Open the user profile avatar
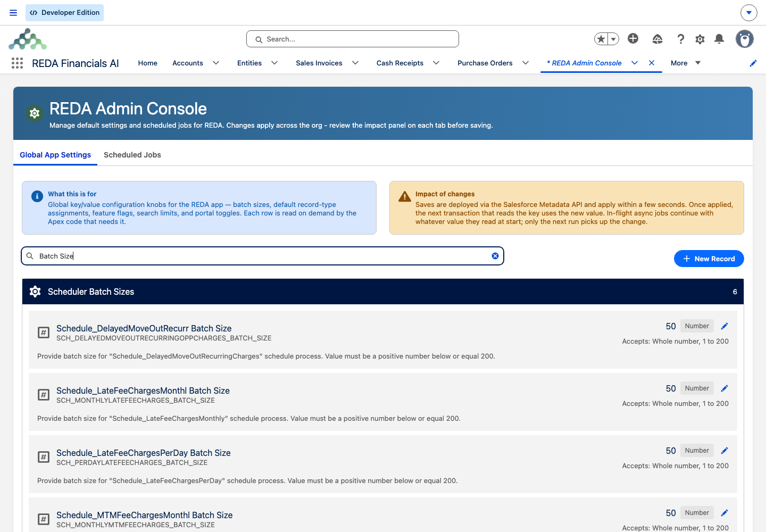Image resolution: width=766 pixels, height=532 pixels. [745, 39]
